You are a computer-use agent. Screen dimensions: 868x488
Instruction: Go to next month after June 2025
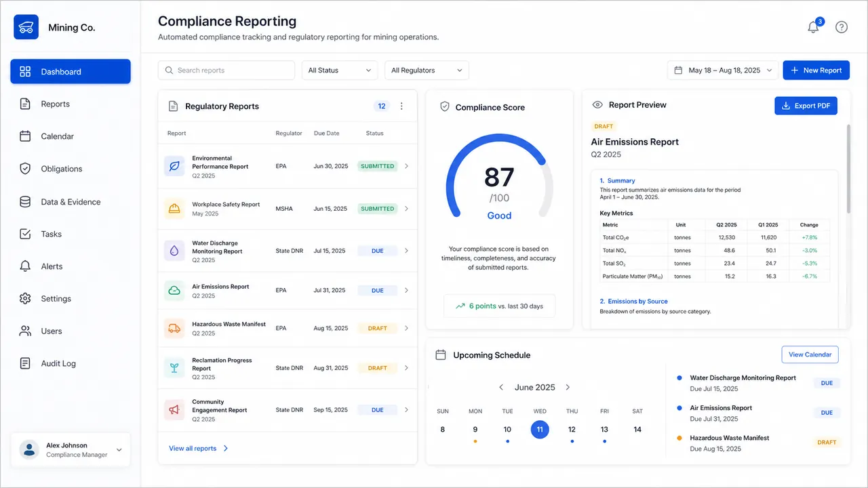coord(568,388)
